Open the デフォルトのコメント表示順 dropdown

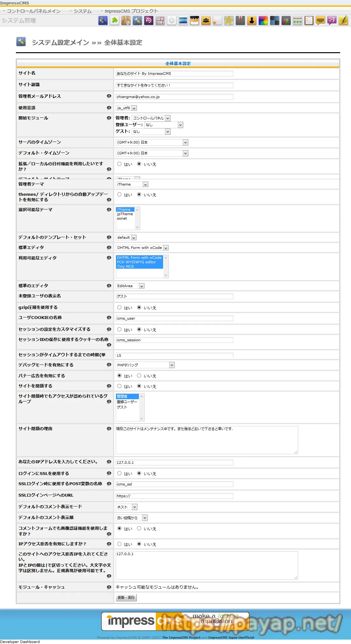[x=132, y=518]
